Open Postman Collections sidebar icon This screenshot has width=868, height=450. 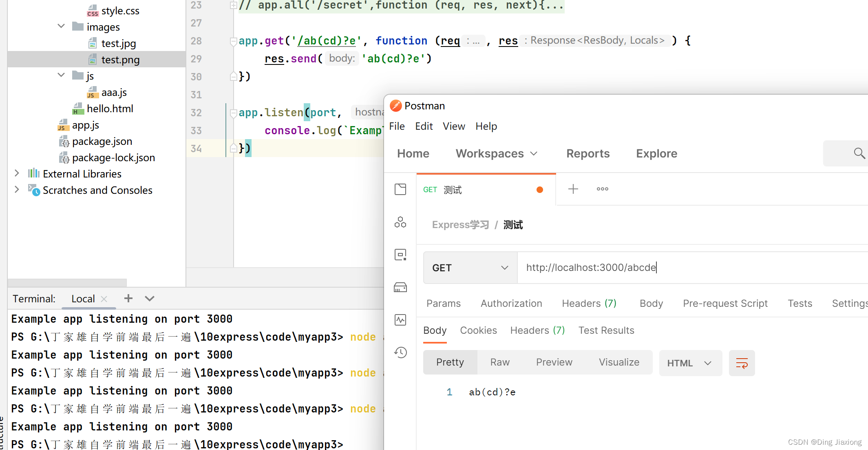pyautogui.click(x=400, y=189)
